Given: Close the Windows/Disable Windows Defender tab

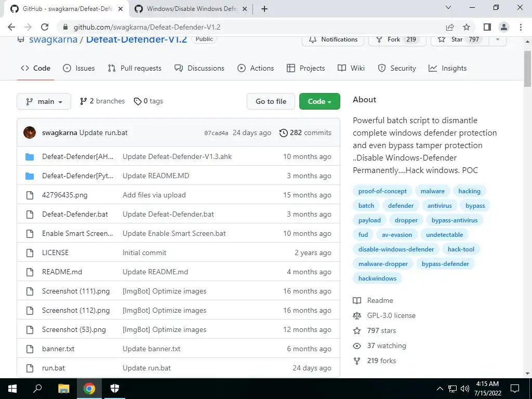Looking at the screenshot, I should (244, 9).
